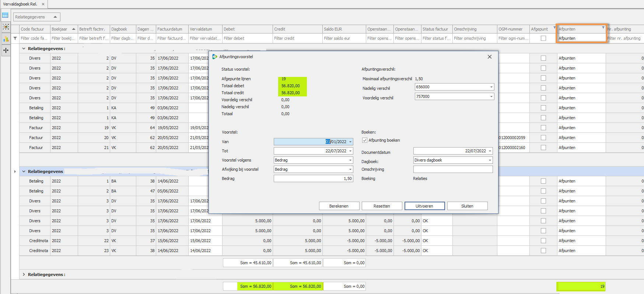This screenshot has height=294, width=644.
Task: Click the Resetten button
Action: point(382,206)
